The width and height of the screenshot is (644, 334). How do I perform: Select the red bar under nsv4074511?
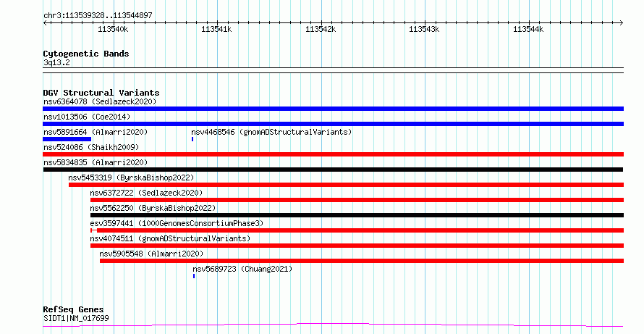point(357,246)
